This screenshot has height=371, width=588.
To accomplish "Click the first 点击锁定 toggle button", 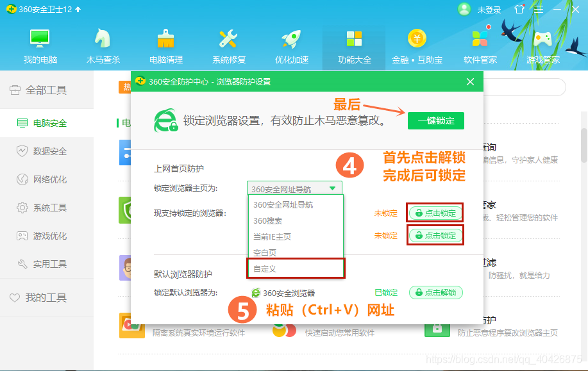I will pyautogui.click(x=435, y=213).
